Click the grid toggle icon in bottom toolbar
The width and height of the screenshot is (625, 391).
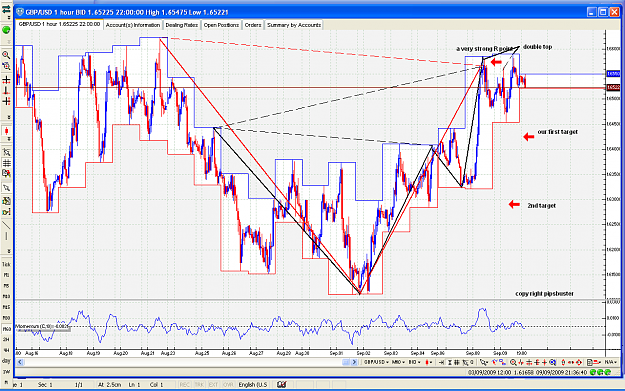[x=457, y=362]
